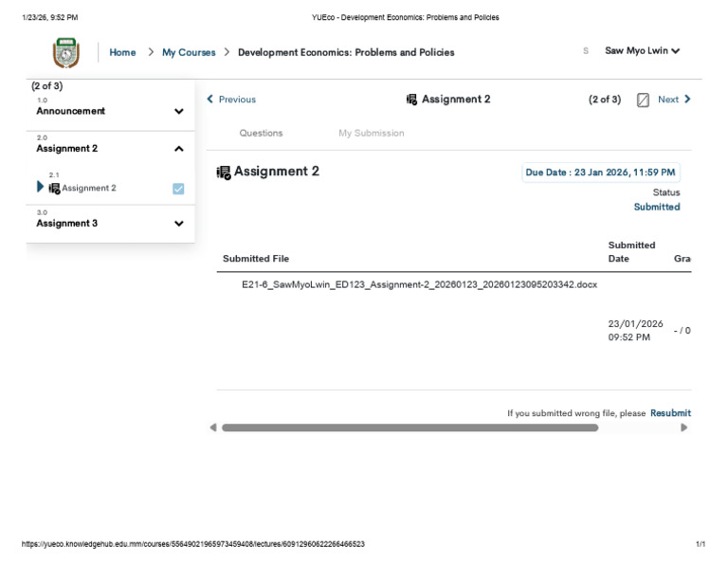Image resolution: width=728 pixels, height=563 pixels.
Task: Click the Development Economics breadcrumb title
Action: coord(346,52)
